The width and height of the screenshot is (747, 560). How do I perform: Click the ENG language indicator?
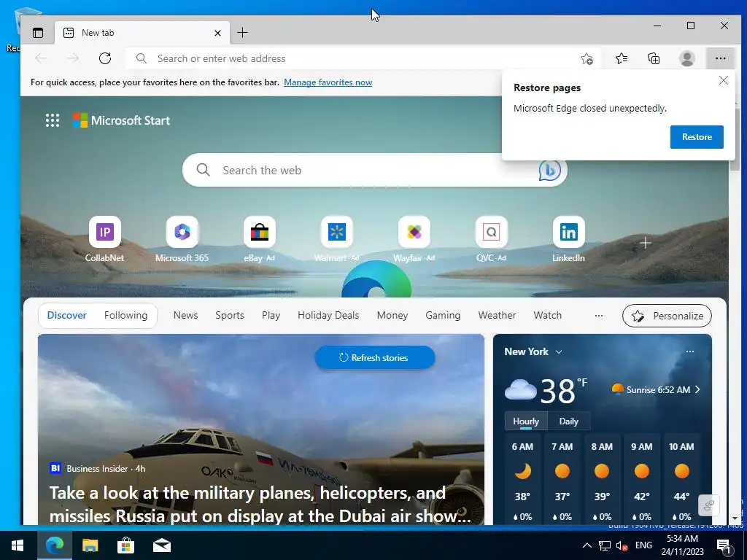point(643,545)
